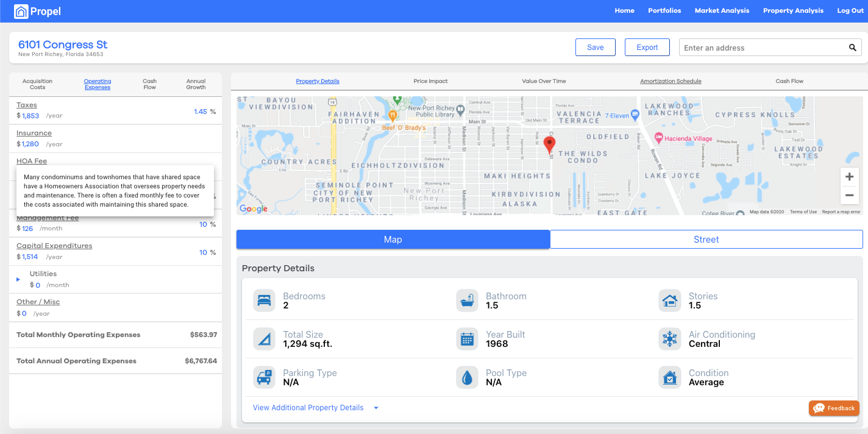The width and height of the screenshot is (868, 434).
Task: Click Report a map error link
Action: pos(841,212)
